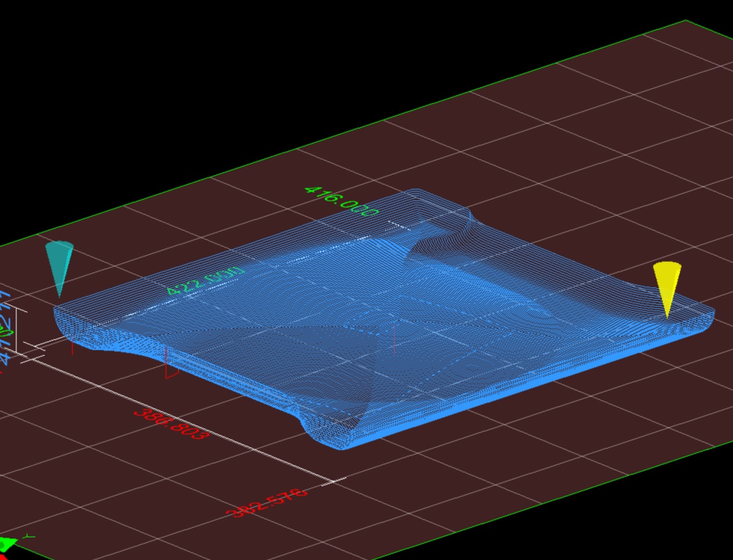Click the yellow cone marker
This screenshot has height=560, width=733.
tap(667, 288)
